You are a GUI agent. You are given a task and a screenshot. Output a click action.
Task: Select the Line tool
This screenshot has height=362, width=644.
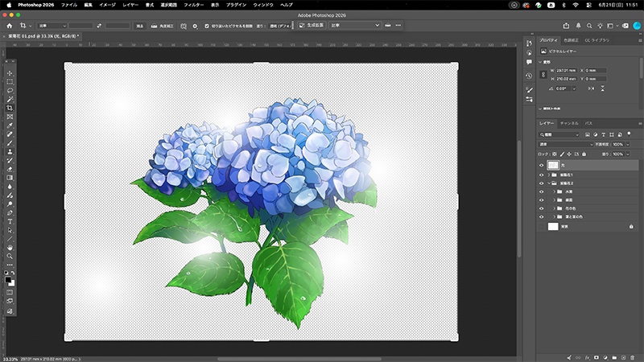click(10, 239)
